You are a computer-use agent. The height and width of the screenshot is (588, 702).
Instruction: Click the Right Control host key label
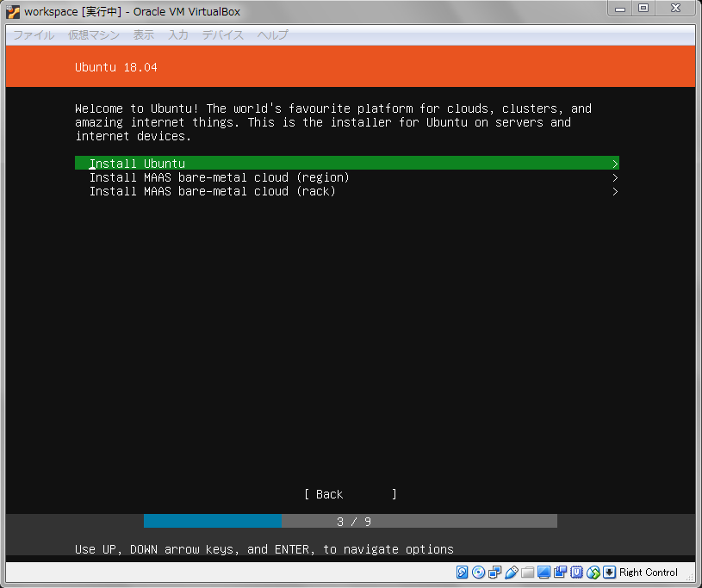click(x=648, y=573)
